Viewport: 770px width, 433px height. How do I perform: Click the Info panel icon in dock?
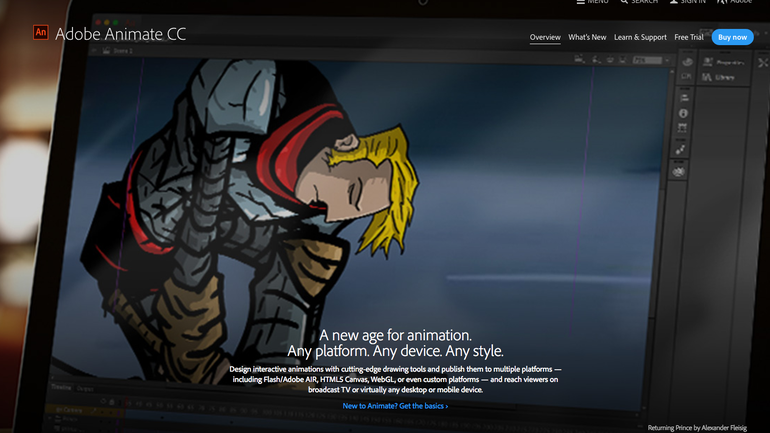pos(683,114)
